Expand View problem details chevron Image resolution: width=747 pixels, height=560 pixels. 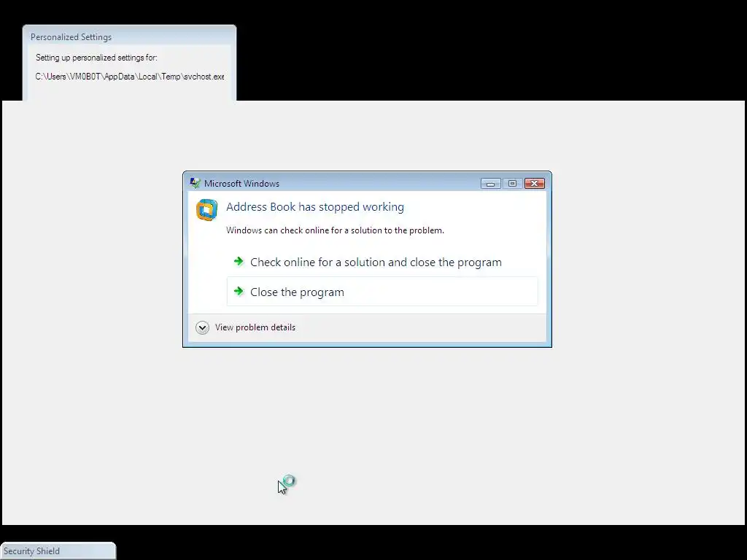[x=202, y=327]
